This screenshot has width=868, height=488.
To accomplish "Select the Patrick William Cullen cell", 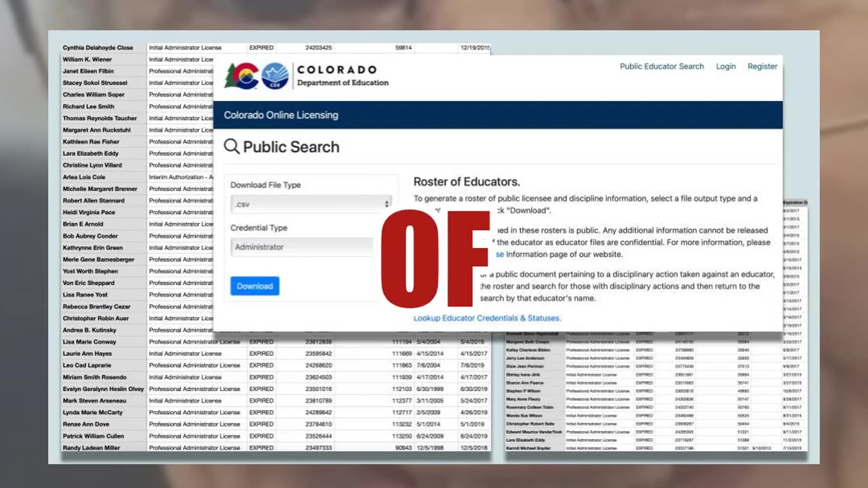I will click(104, 436).
